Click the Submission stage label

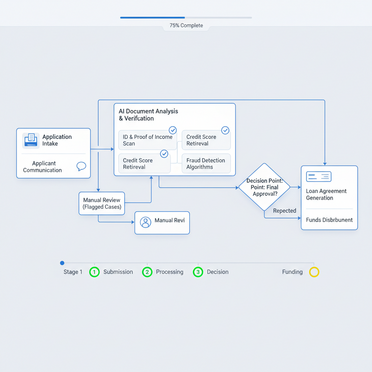click(x=118, y=272)
